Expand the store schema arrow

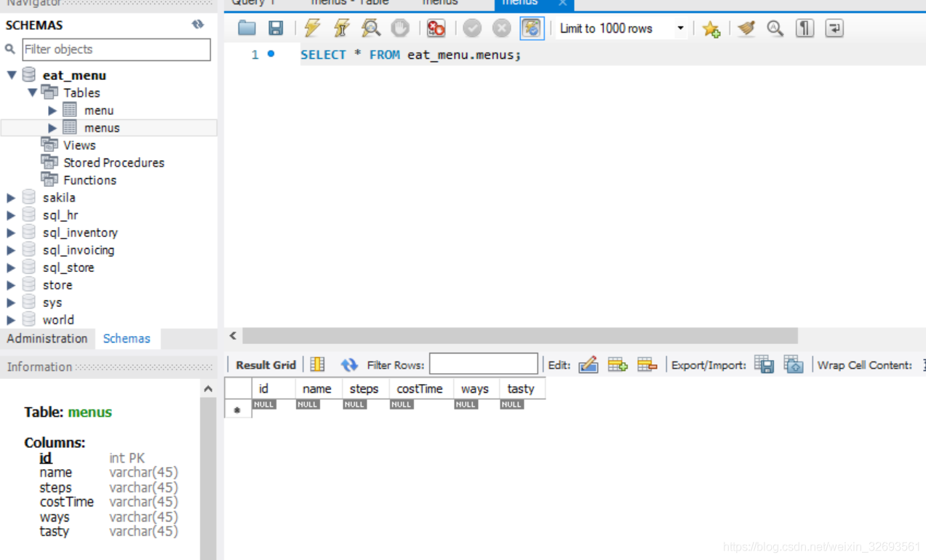[11, 285]
